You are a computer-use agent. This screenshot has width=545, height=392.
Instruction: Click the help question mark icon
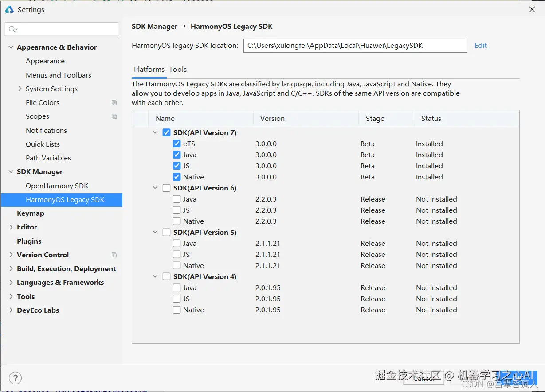pyautogui.click(x=15, y=378)
